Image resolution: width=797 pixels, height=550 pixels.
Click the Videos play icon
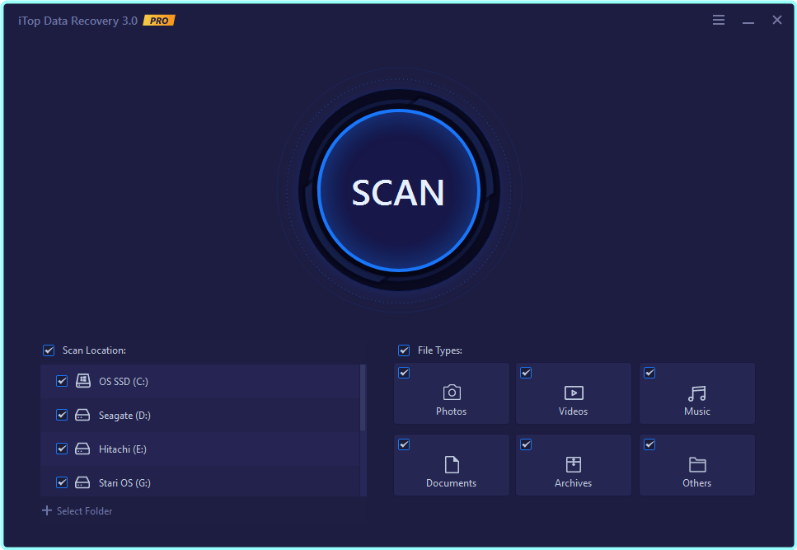[573, 393]
